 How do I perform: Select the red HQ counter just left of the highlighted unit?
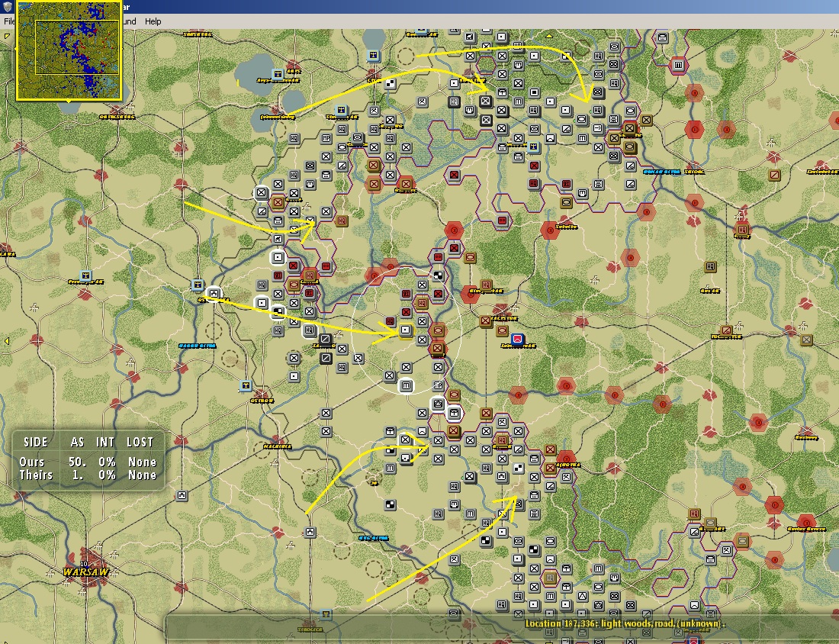point(390,321)
